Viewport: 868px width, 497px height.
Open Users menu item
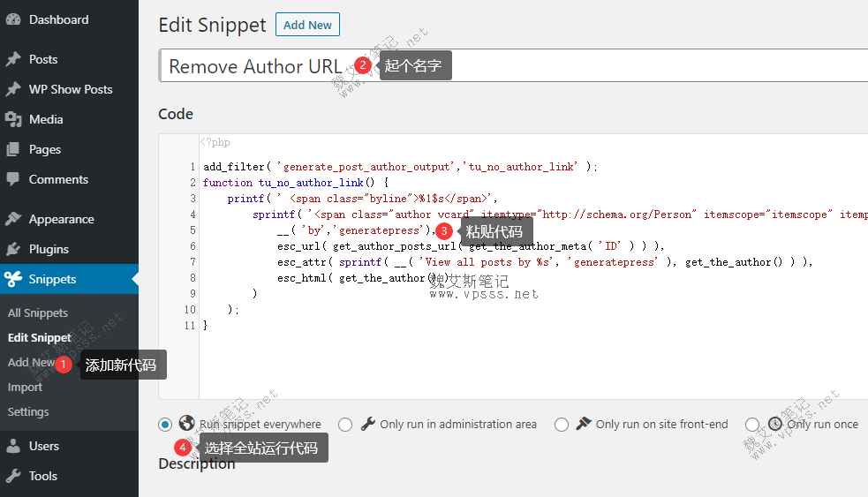click(69, 446)
